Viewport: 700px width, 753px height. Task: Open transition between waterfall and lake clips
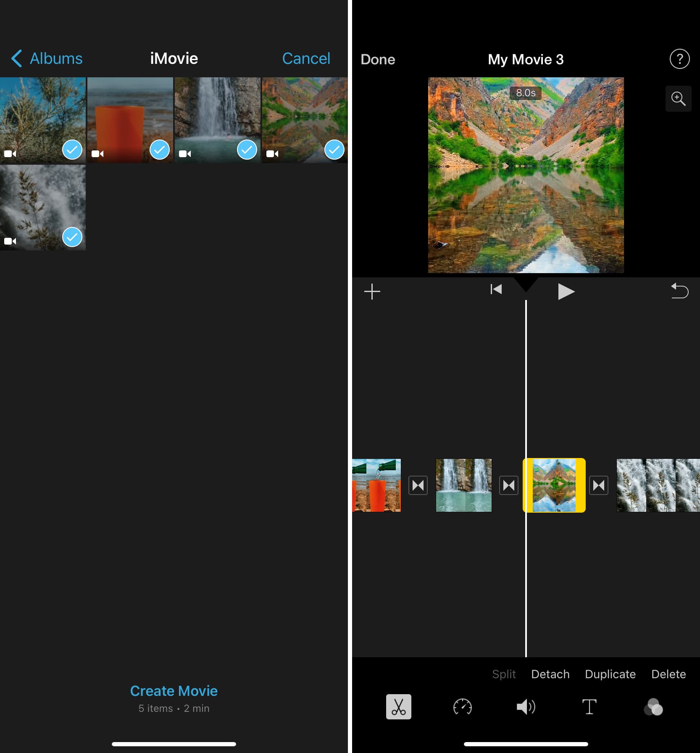click(x=508, y=485)
